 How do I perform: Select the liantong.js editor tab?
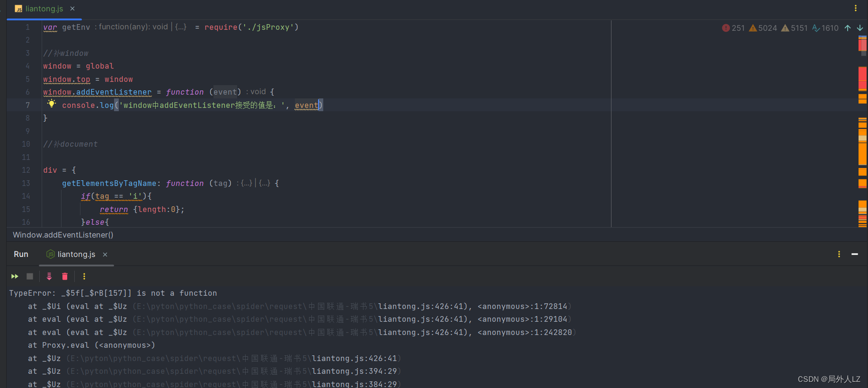pos(44,9)
